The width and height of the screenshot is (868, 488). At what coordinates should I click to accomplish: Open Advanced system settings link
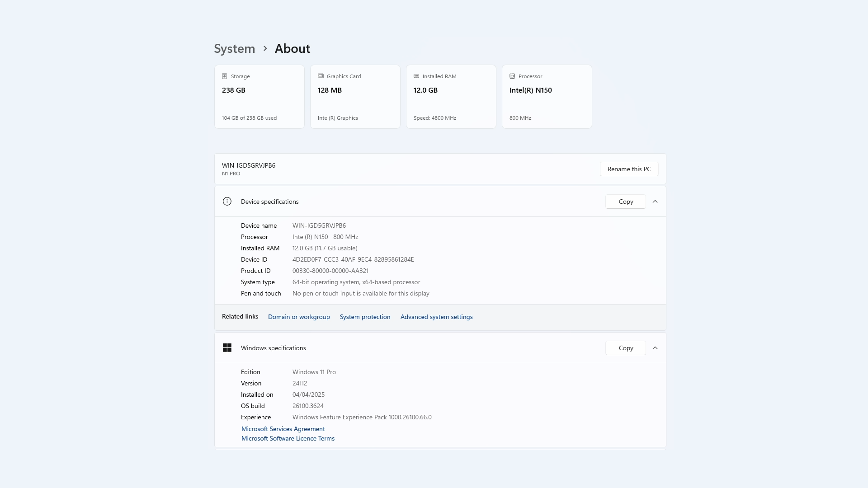click(x=436, y=317)
